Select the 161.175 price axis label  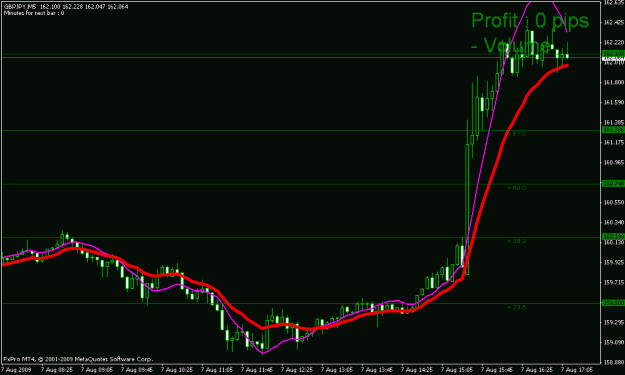tap(613, 142)
